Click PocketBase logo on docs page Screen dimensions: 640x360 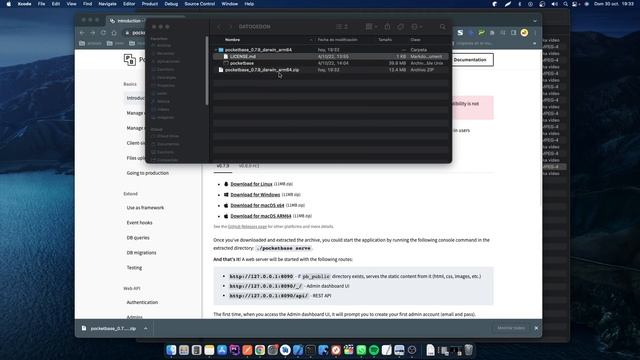[130, 60]
